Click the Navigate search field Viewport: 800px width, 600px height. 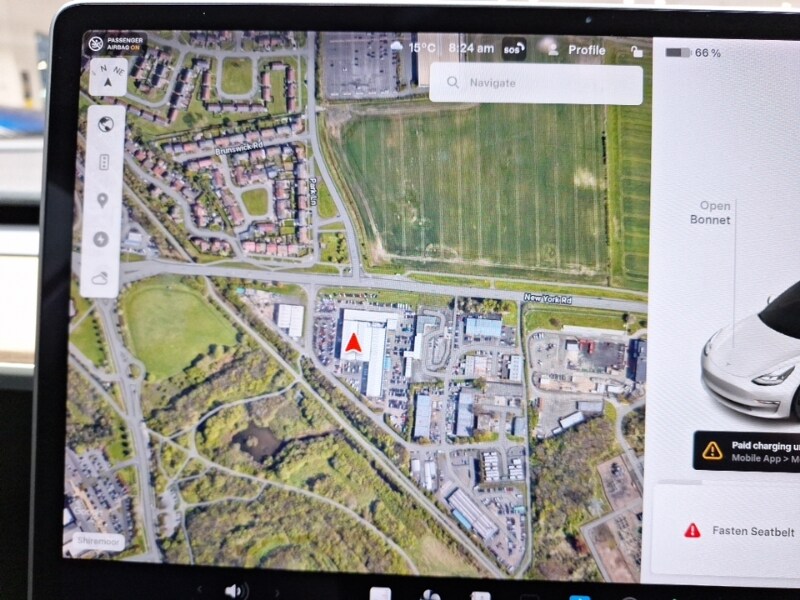pyautogui.click(x=536, y=83)
